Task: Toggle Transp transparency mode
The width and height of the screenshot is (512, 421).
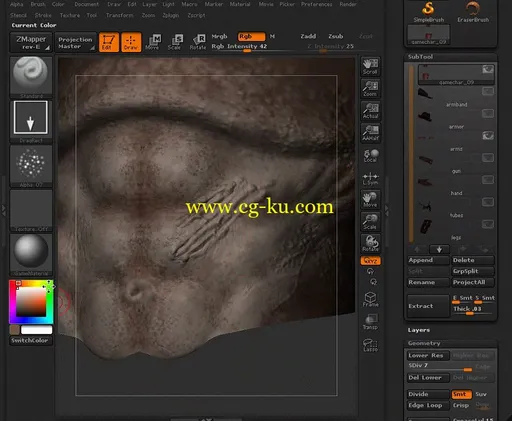Action: click(370, 322)
